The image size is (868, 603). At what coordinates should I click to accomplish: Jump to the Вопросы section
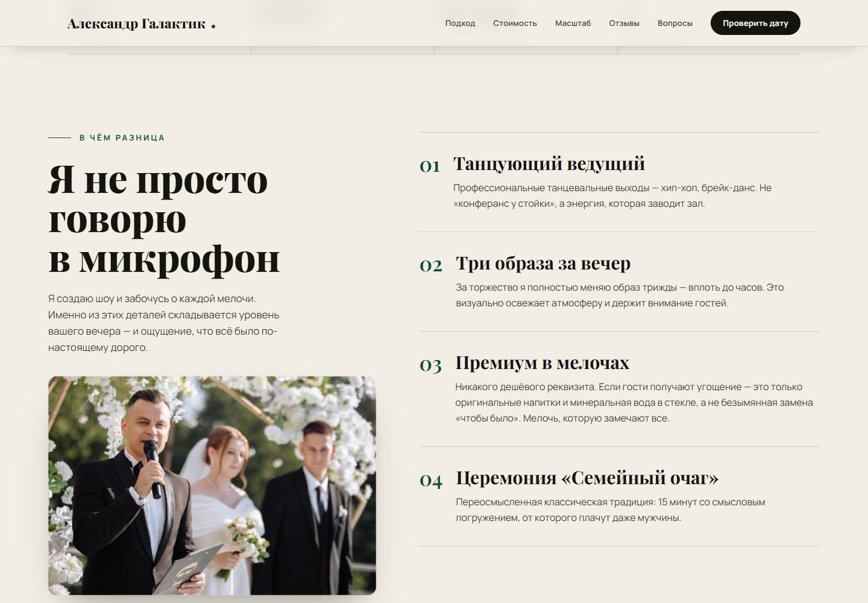(675, 24)
